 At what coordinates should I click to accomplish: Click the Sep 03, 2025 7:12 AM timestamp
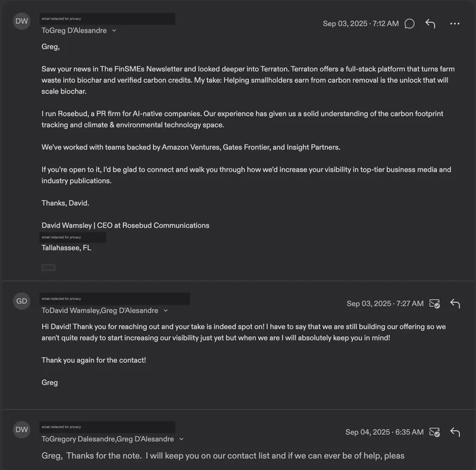[x=361, y=24]
